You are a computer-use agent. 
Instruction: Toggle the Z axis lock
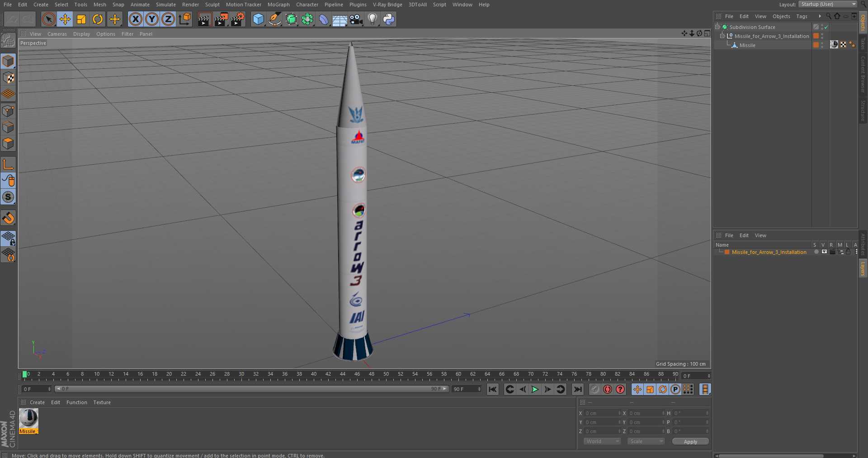click(x=168, y=19)
